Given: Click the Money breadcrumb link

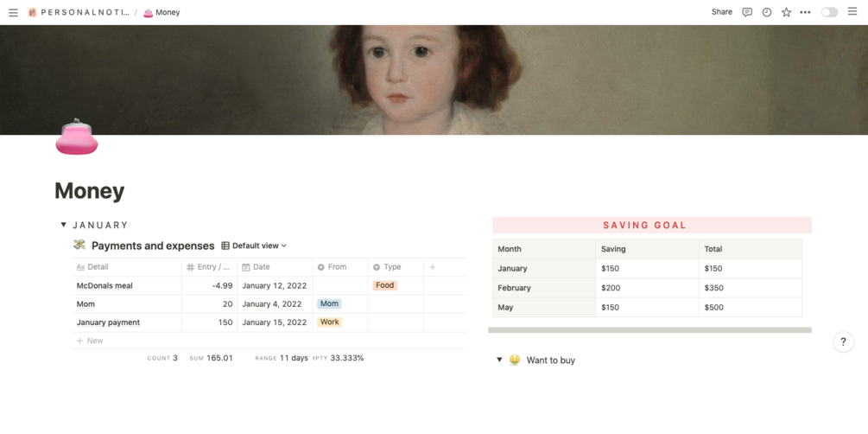Looking at the screenshot, I should tap(162, 12).
